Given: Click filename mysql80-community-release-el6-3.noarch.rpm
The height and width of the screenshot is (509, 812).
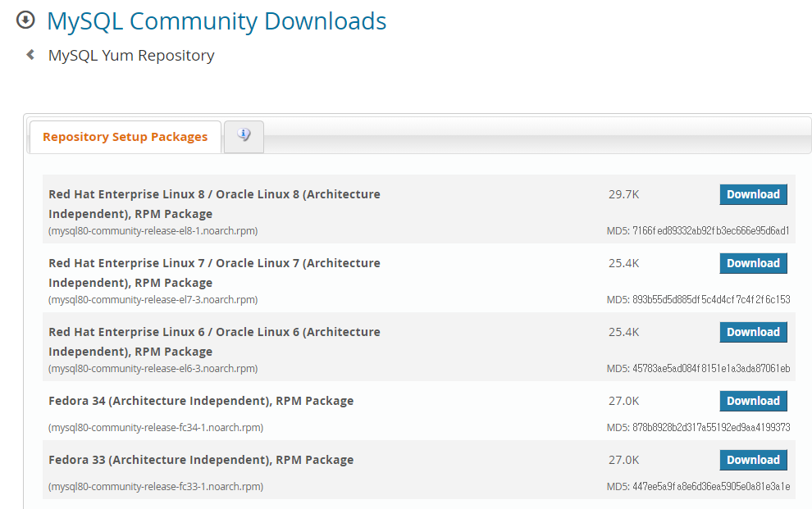Looking at the screenshot, I should pyautogui.click(x=153, y=368).
